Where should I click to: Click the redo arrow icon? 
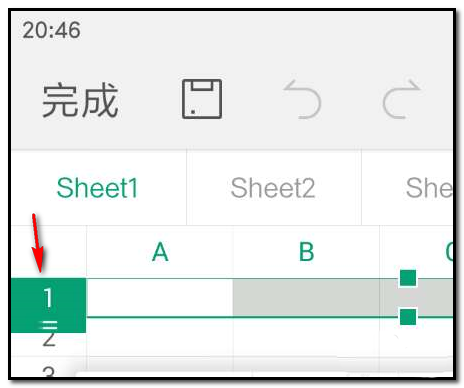401,99
